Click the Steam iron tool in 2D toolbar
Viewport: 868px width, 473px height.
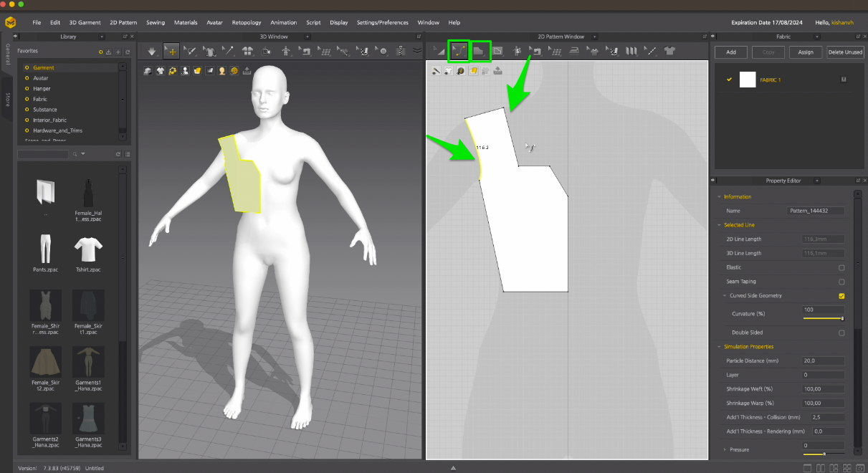573,51
